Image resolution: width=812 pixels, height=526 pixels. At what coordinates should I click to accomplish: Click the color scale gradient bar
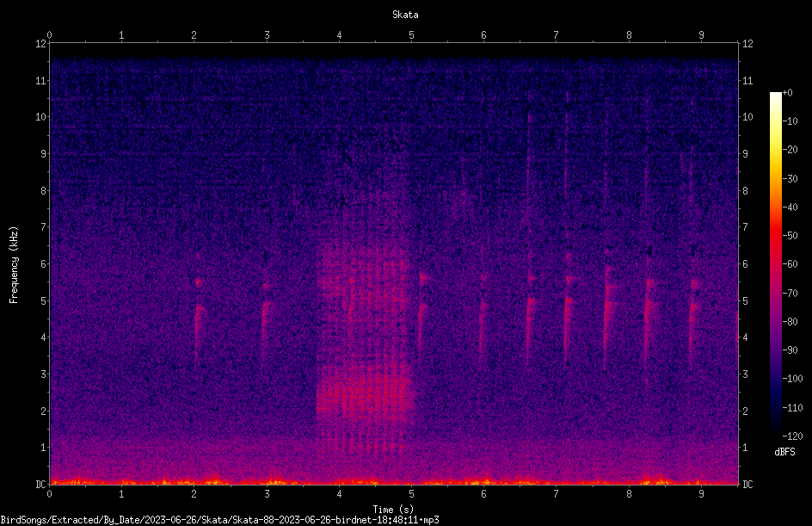coord(775,263)
